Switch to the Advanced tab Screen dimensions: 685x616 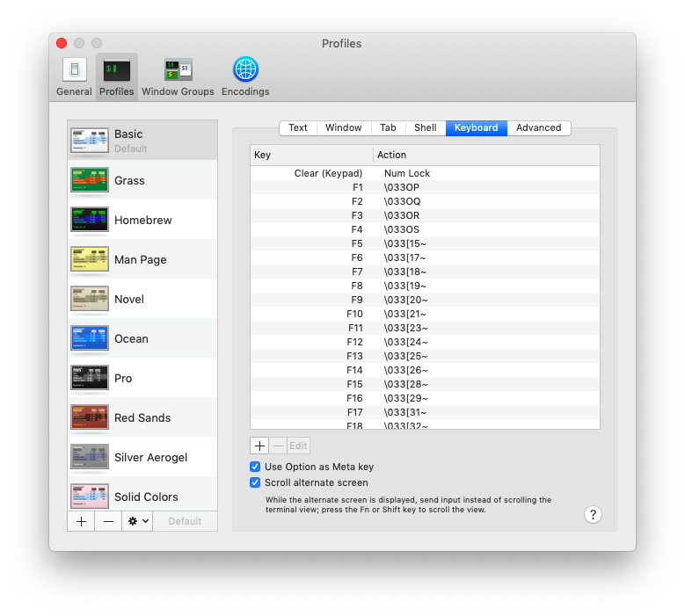pyautogui.click(x=539, y=128)
